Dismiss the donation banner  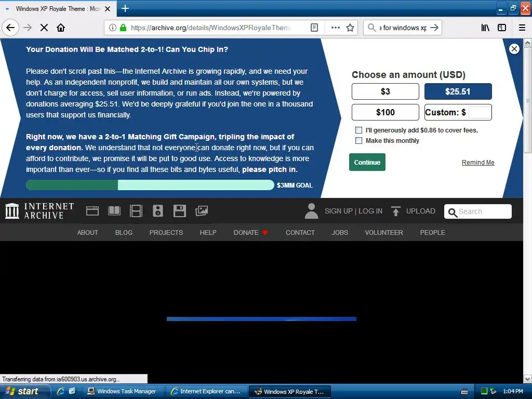(514, 49)
